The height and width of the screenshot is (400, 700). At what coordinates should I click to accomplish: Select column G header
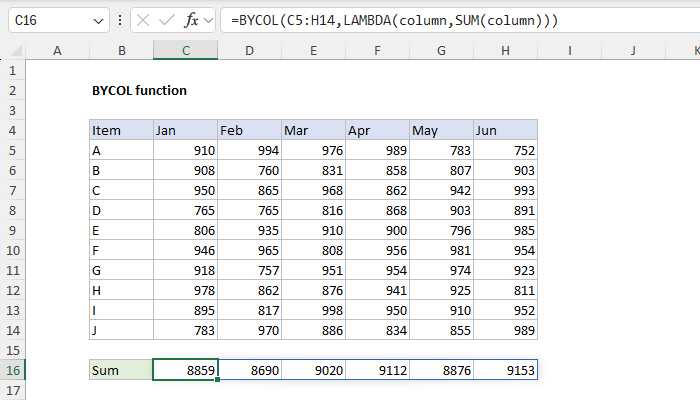point(442,50)
